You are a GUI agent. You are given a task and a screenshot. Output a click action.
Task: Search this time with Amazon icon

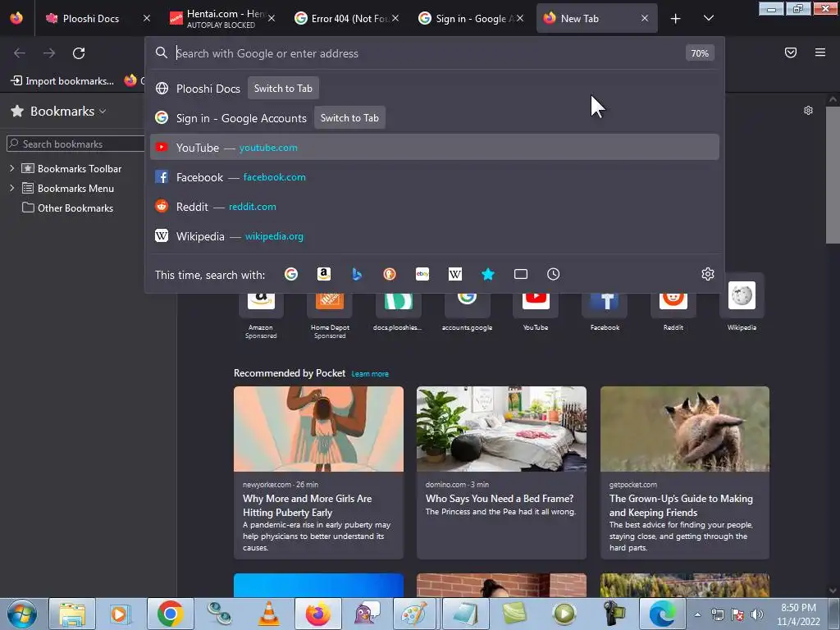click(323, 274)
